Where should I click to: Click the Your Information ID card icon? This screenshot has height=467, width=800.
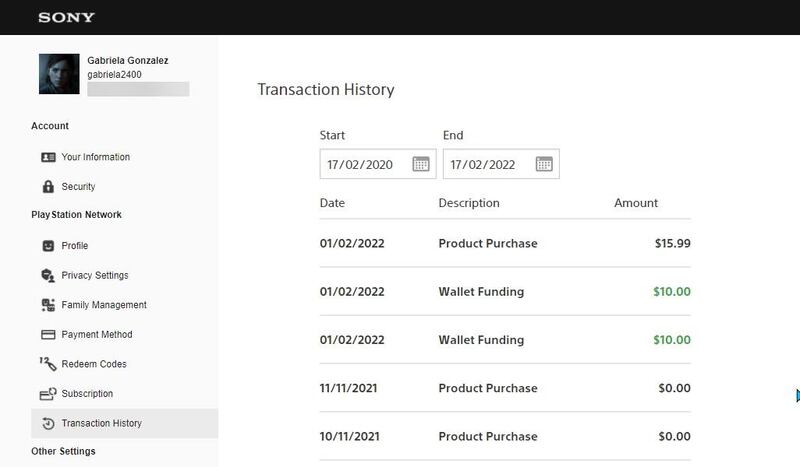[x=48, y=157]
